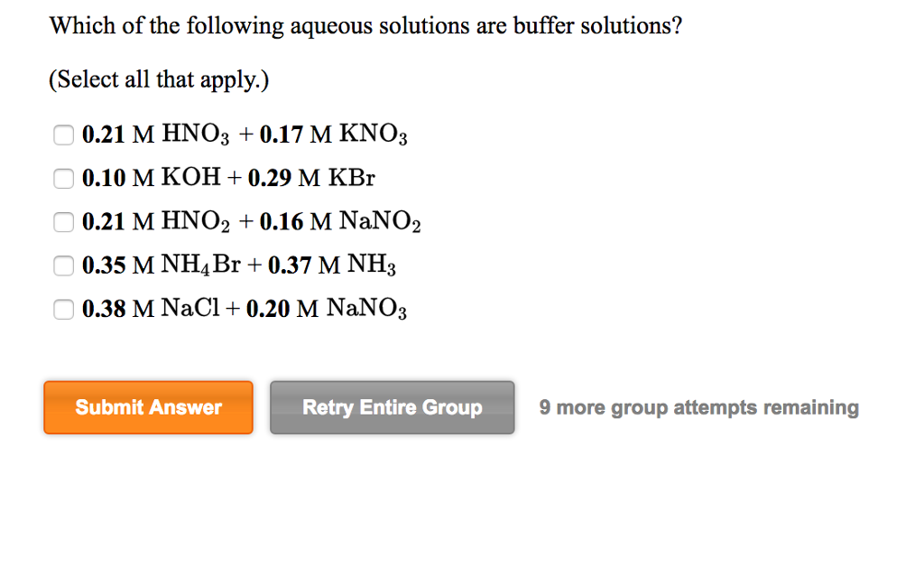Click the NaCl + NaNO3 option label text
This screenshot has height=587, width=924.
pos(244,307)
